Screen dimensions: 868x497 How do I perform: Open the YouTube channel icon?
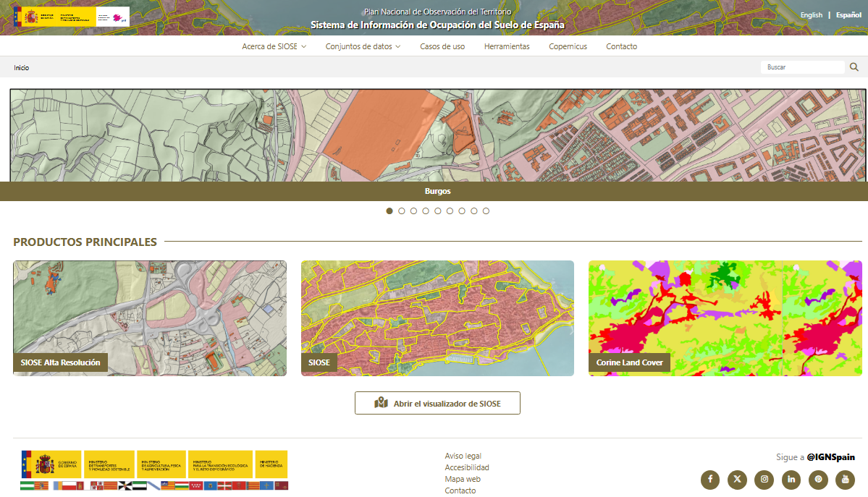click(845, 479)
